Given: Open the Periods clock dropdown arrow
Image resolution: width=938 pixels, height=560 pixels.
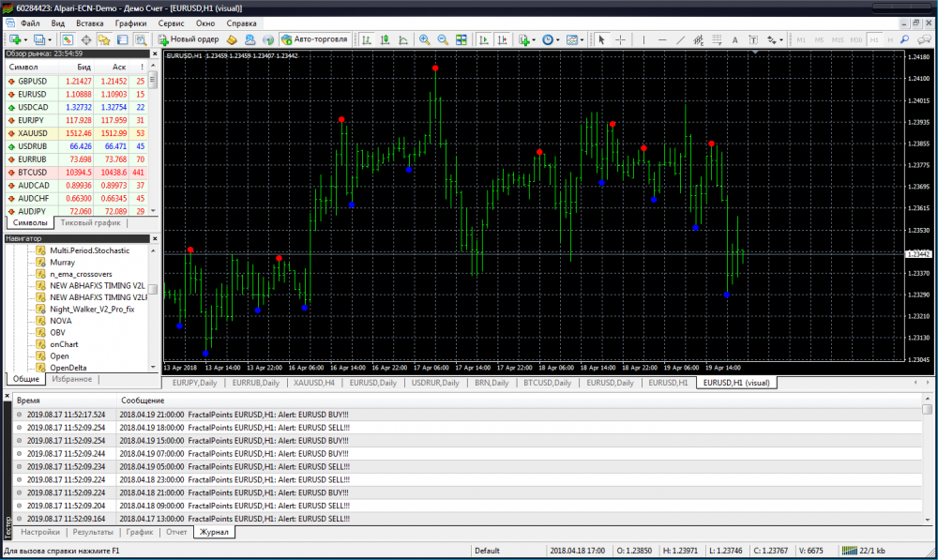Looking at the screenshot, I should click(557, 40).
